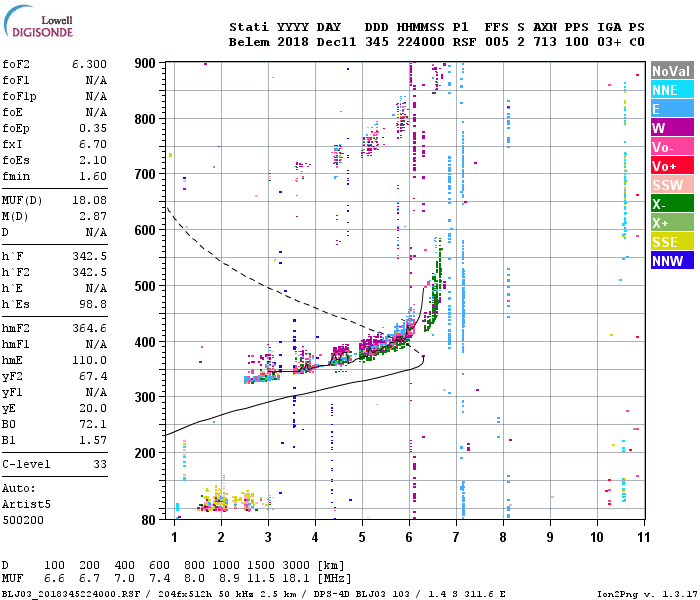The height and width of the screenshot is (600, 700).
Task: Click the yE value 20.0
Action: tap(93, 408)
